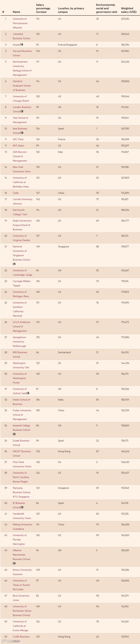
Task: Click the icon under Alliance Manchester Business School
Action: [14, 563]
